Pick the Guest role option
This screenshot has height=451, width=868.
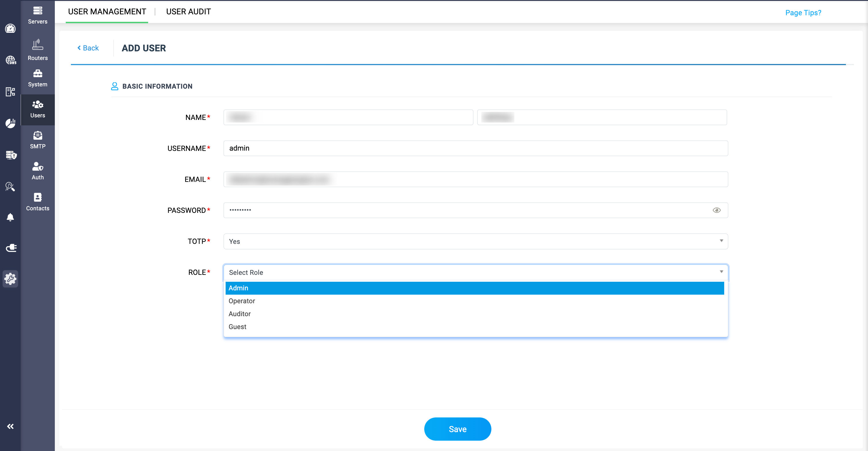click(x=237, y=327)
